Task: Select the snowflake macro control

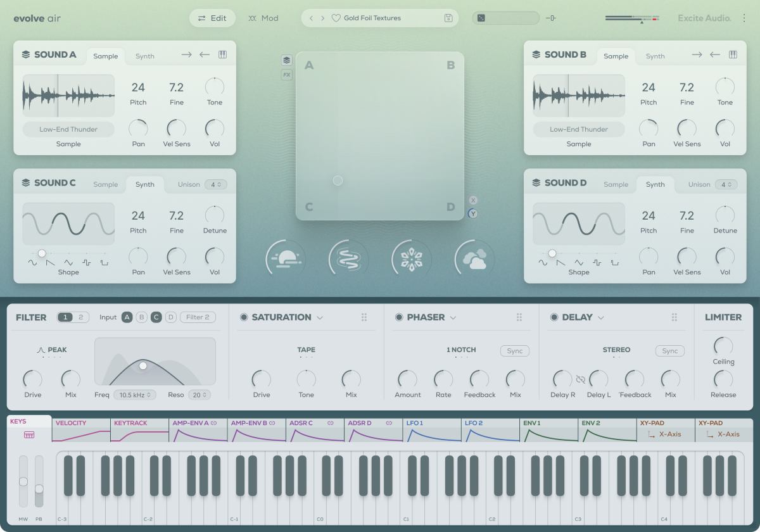Action: pos(410,258)
